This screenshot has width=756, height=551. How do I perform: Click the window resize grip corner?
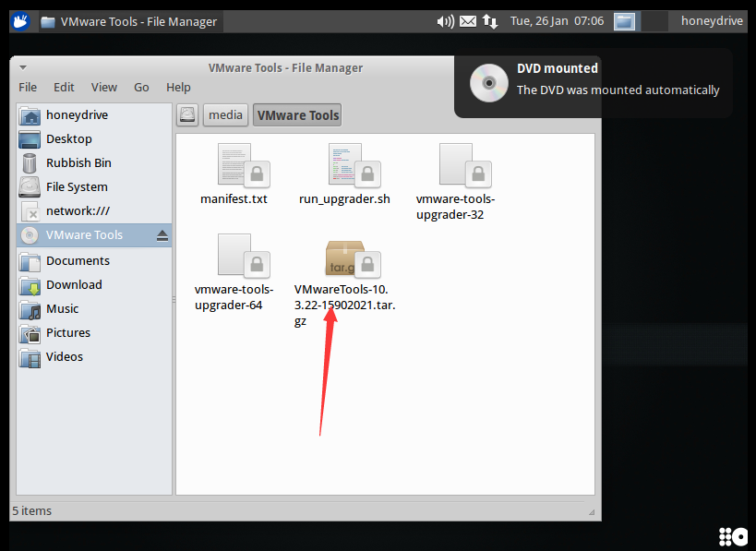coord(592,512)
